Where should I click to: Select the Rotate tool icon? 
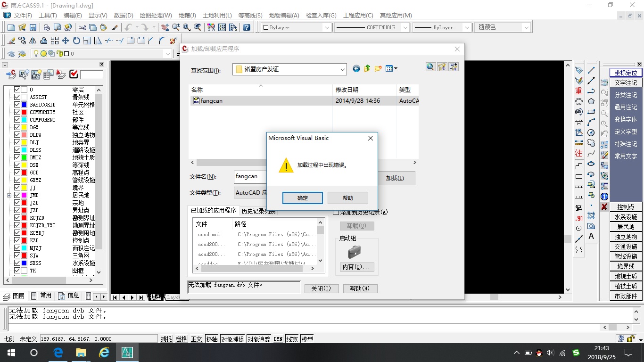point(76,41)
